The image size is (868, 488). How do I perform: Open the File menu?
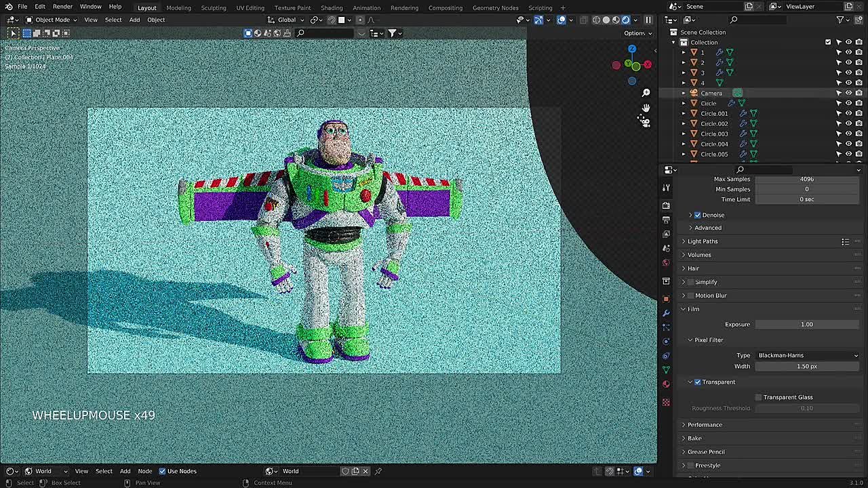click(22, 7)
